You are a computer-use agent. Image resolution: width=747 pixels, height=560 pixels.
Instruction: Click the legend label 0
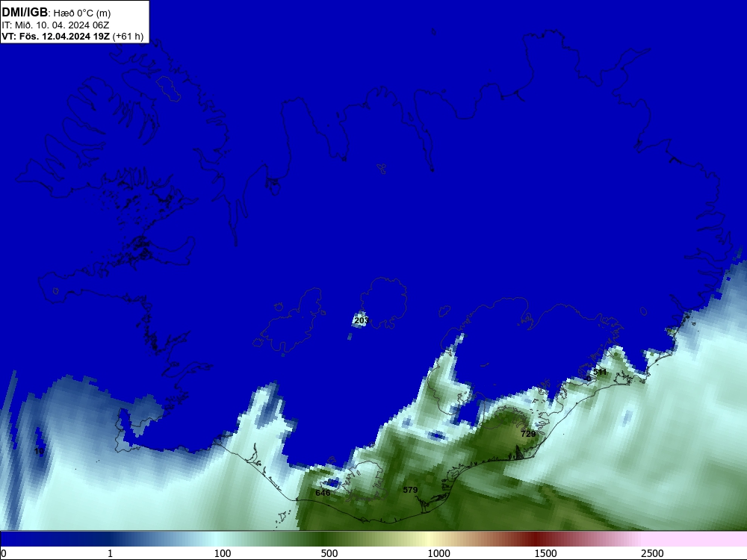coord(4,553)
